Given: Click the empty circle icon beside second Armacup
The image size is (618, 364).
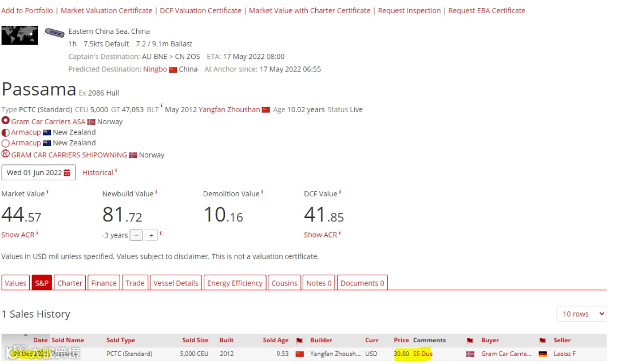Looking at the screenshot, I should coord(6,144).
